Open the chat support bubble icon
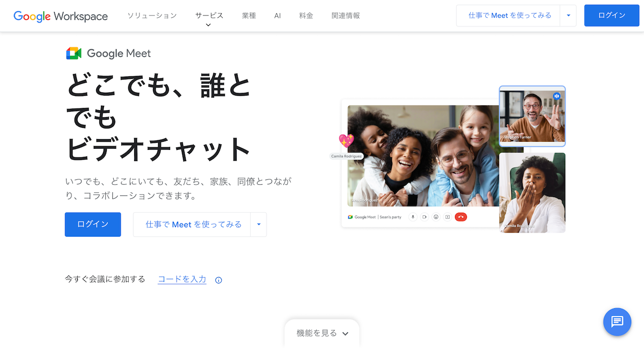This screenshot has width=644, height=348. coord(617,322)
